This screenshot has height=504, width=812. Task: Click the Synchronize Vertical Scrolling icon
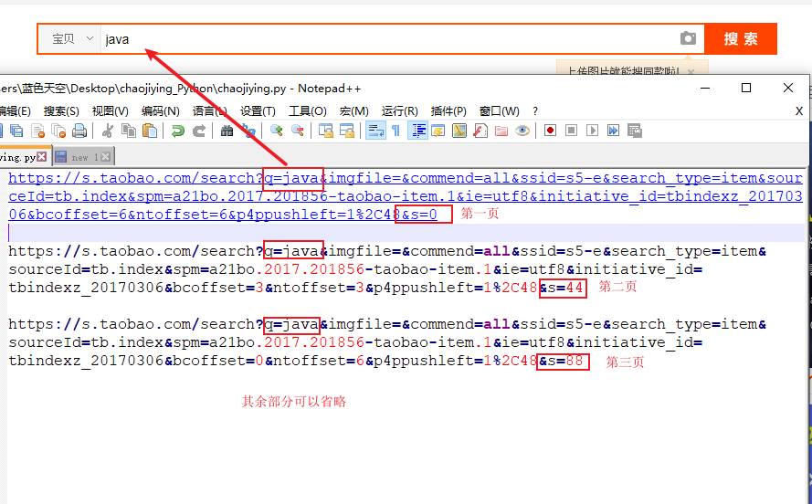click(326, 131)
